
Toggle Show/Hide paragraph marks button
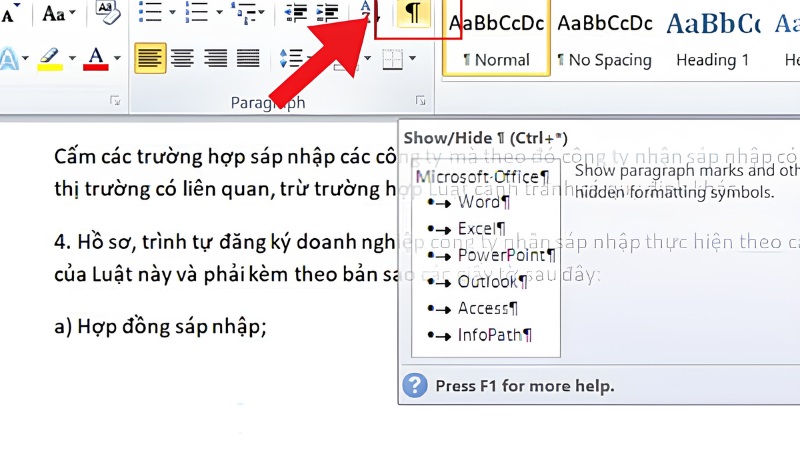(x=413, y=13)
